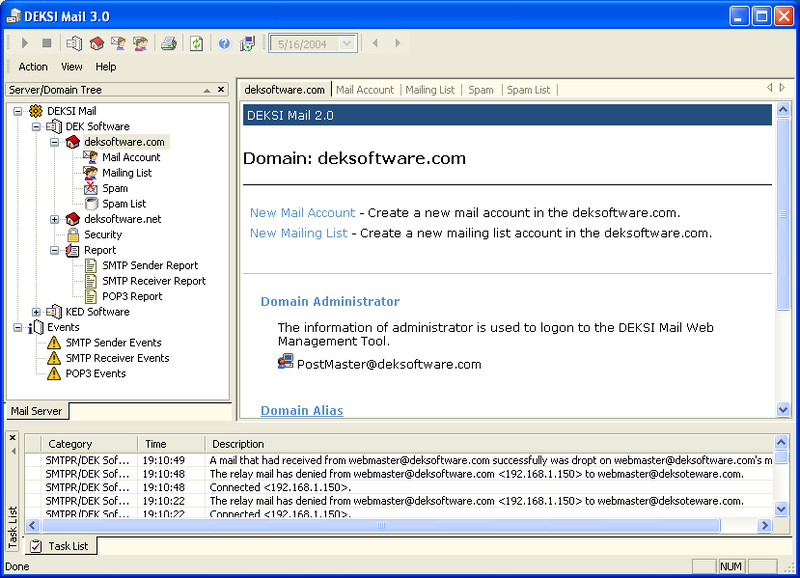The width and height of the screenshot is (800, 578).
Task: Open the Help menu
Action: coord(106,67)
